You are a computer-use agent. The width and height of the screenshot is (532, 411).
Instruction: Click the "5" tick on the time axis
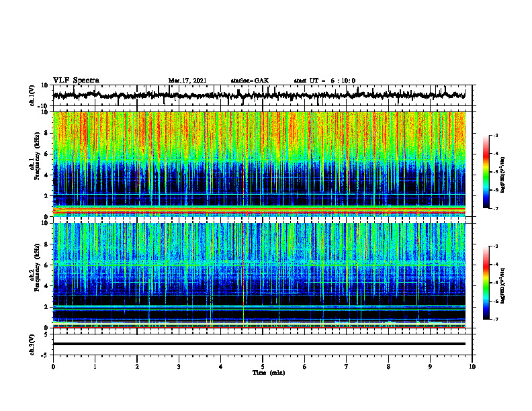coord(263,367)
